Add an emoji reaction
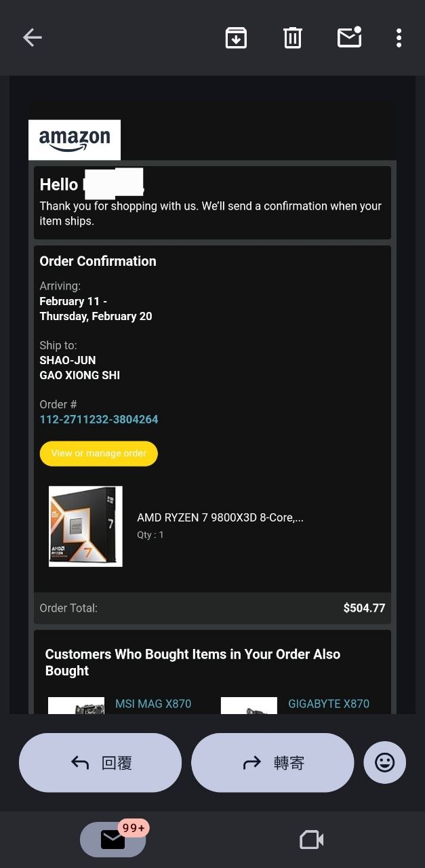 [384, 763]
